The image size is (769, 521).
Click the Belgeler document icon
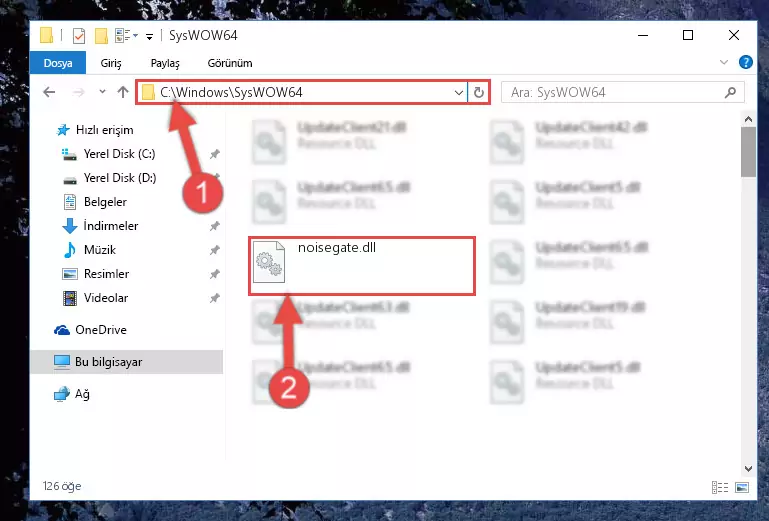70,202
